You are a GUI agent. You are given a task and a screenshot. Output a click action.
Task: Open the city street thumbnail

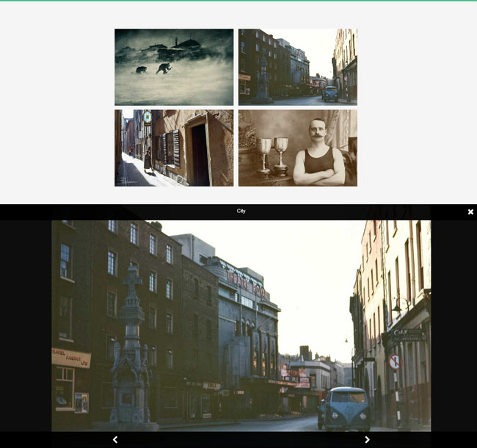tap(297, 67)
